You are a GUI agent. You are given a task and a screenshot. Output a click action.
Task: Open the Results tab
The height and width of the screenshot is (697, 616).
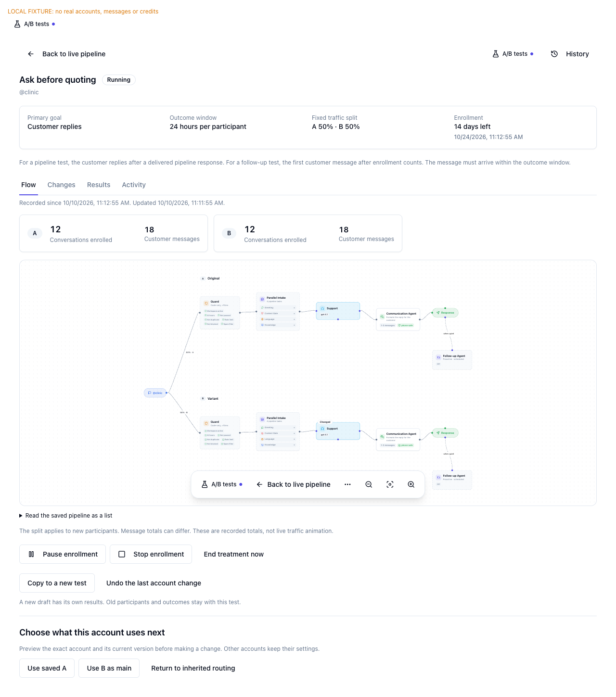click(x=99, y=185)
